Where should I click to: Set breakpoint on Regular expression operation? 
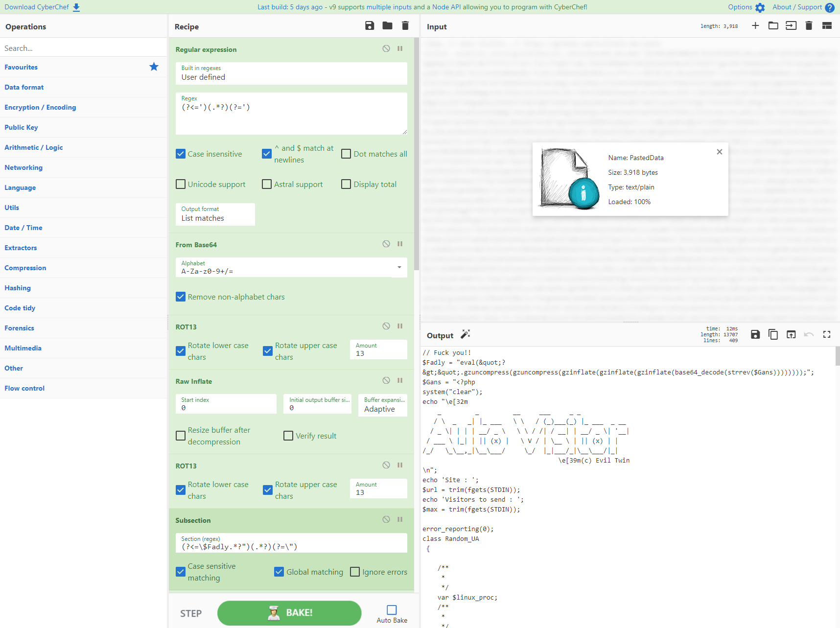click(x=400, y=48)
